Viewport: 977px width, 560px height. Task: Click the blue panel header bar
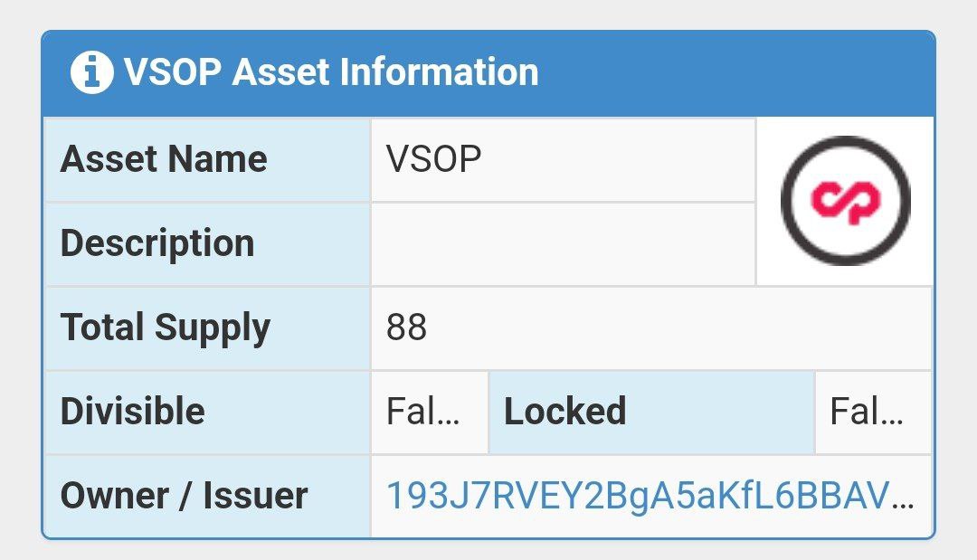tap(488, 73)
